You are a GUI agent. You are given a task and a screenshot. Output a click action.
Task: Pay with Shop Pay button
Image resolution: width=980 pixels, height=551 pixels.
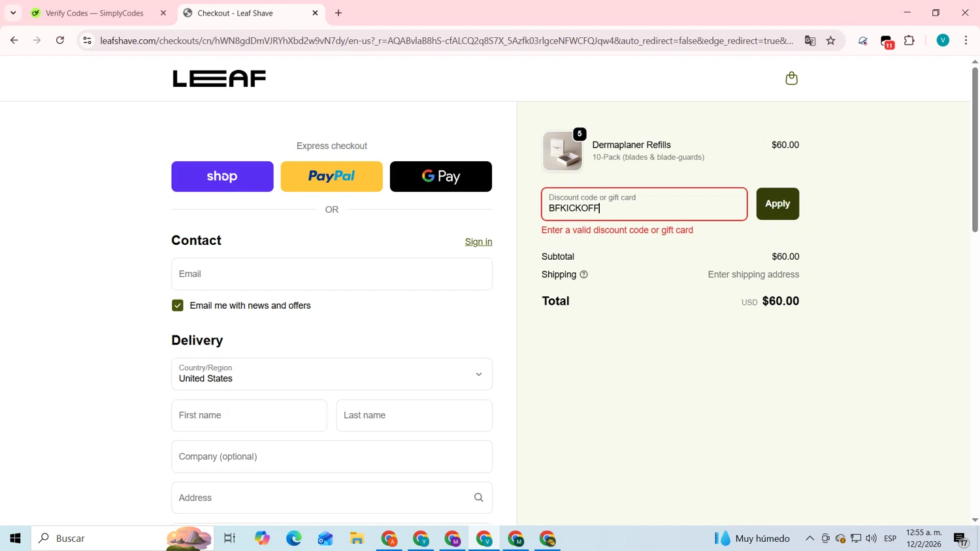tap(222, 176)
